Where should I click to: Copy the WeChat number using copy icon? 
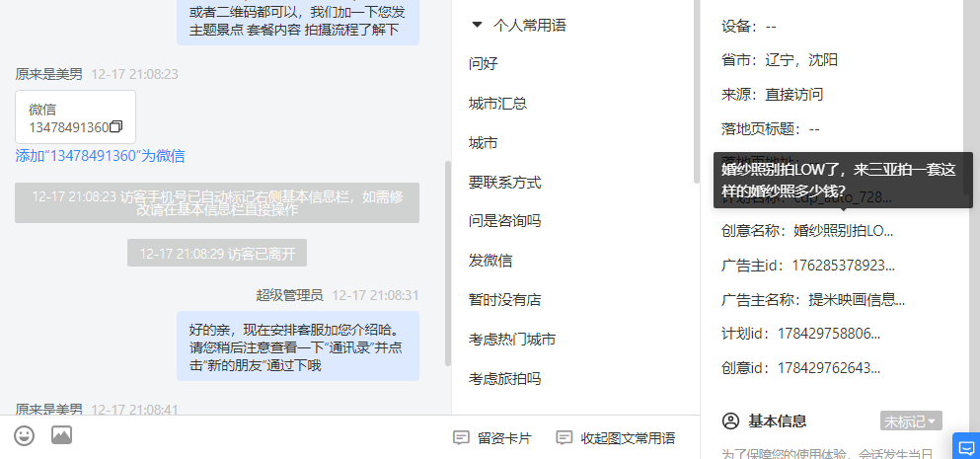tap(115, 127)
